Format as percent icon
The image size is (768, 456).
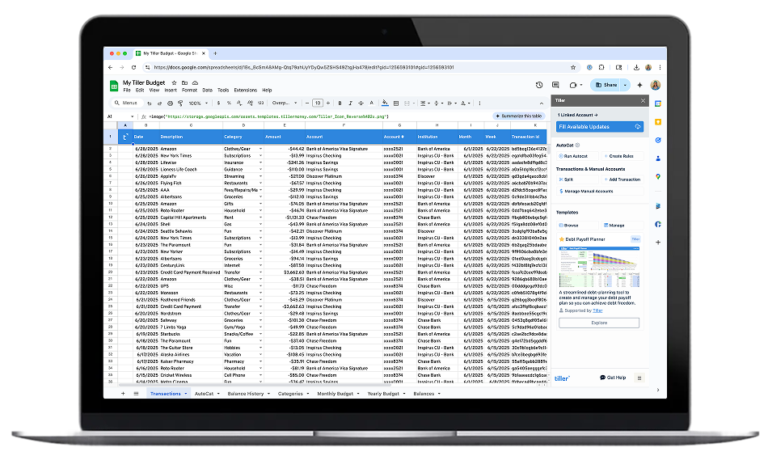click(229, 103)
